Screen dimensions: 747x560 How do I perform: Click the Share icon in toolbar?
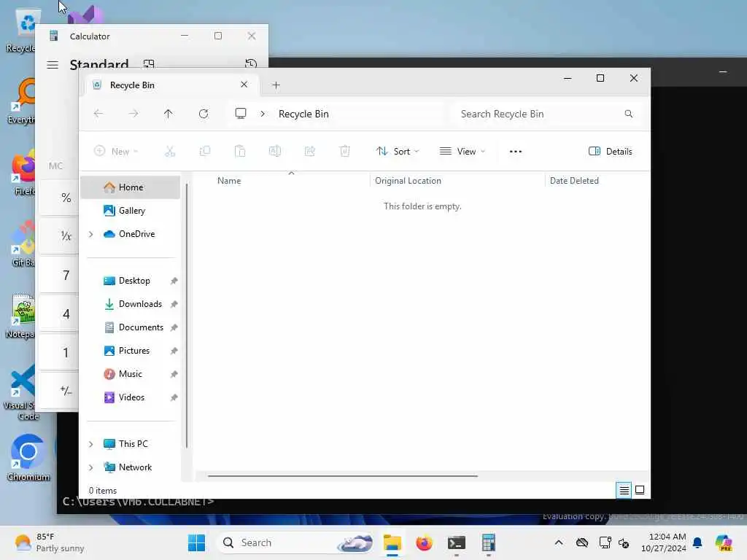pyautogui.click(x=309, y=152)
